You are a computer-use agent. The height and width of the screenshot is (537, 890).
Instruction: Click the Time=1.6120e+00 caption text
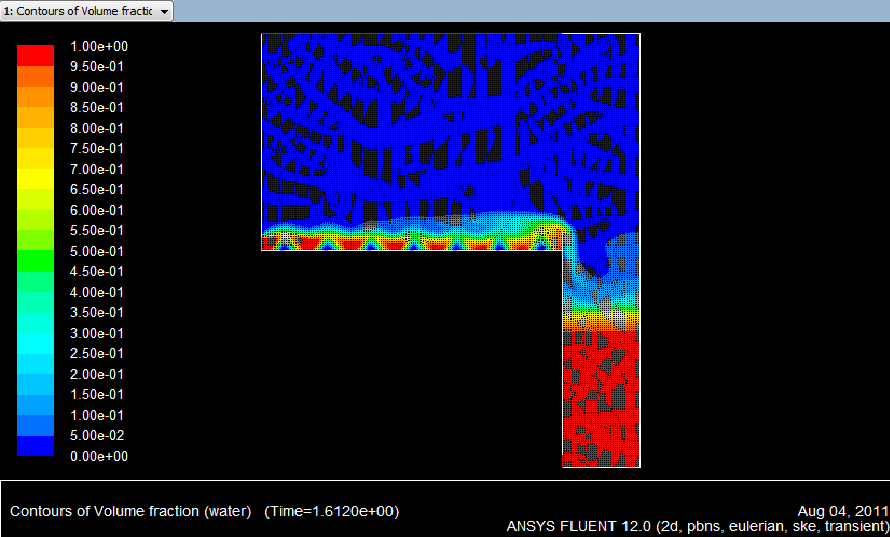(x=332, y=511)
